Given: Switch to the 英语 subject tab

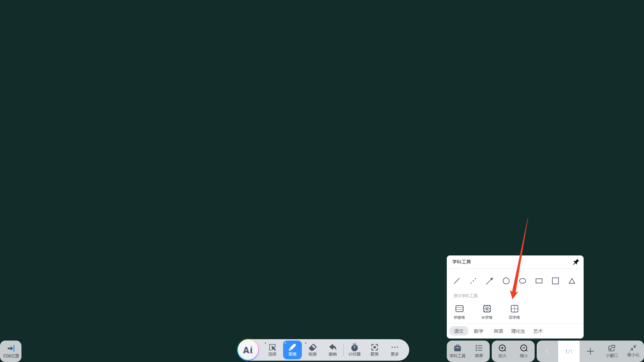Looking at the screenshot, I should click(x=498, y=331).
